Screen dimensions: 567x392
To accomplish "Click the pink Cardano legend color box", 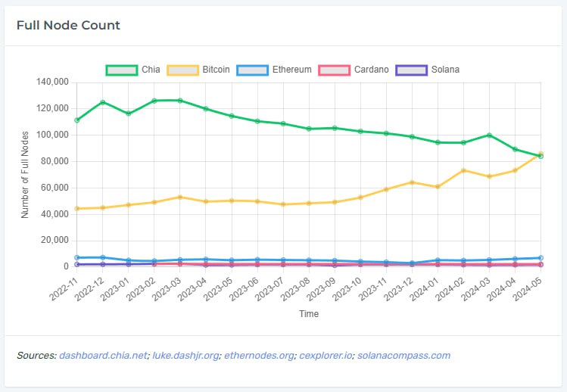I will [334, 70].
